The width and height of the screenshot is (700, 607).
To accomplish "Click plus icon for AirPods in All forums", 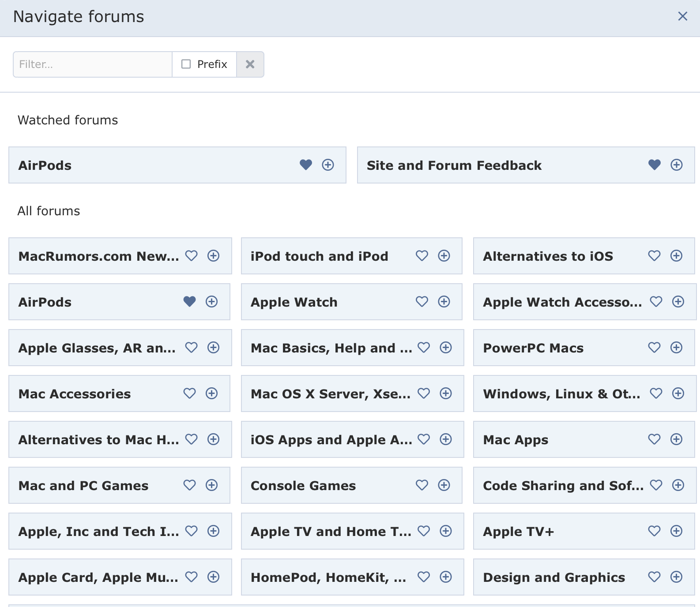I will 212,302.
